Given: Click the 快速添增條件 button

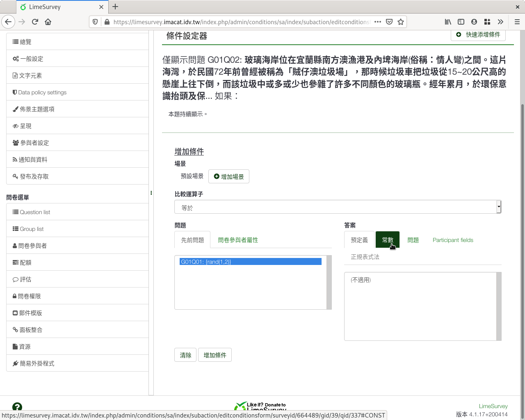Looking at the screenshot, I should (478, 35).
